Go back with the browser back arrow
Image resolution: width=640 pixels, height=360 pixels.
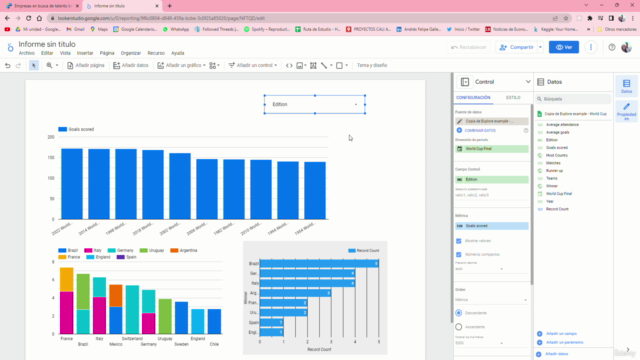coord(7,18)
